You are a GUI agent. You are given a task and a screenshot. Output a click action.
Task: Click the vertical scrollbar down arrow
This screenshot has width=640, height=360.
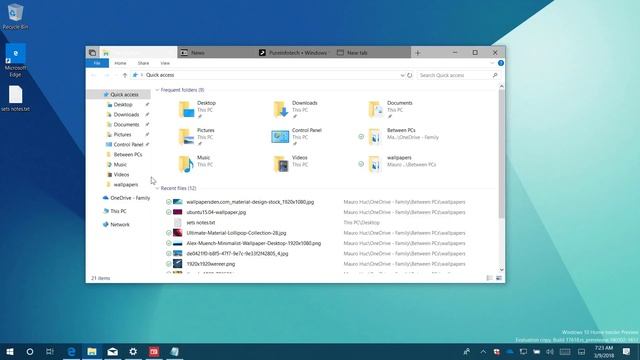click(x=502, y=270)
